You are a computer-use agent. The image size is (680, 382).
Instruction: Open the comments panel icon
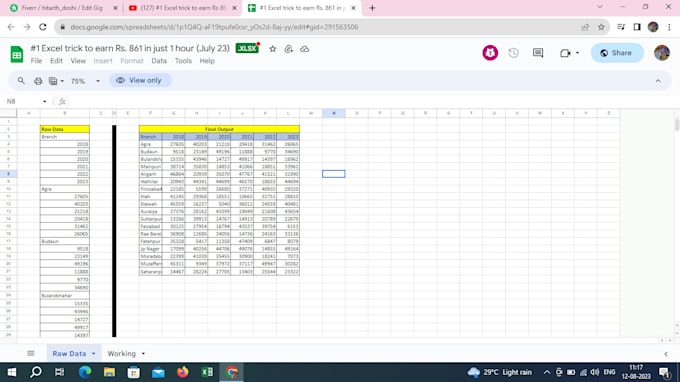[x=538, y=53]
